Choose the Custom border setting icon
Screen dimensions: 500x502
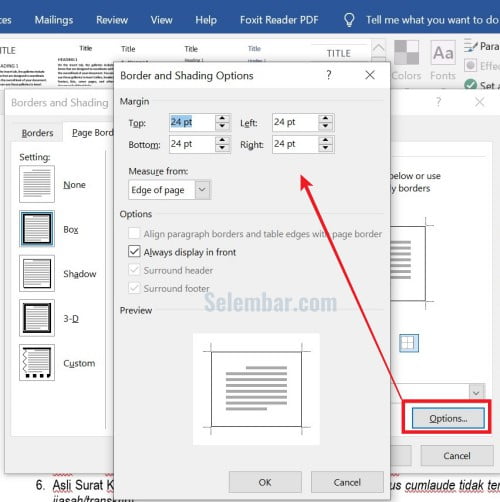pos(37,363)
